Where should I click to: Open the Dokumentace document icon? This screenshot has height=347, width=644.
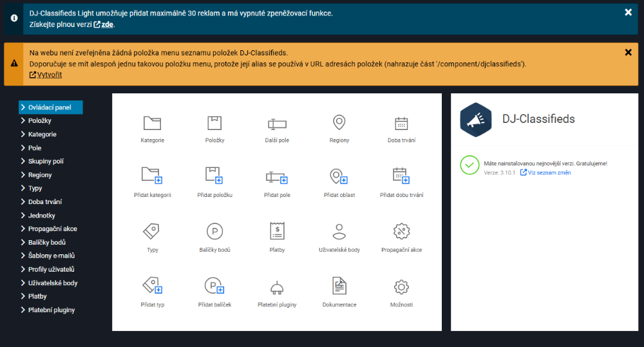pos(339,286)
